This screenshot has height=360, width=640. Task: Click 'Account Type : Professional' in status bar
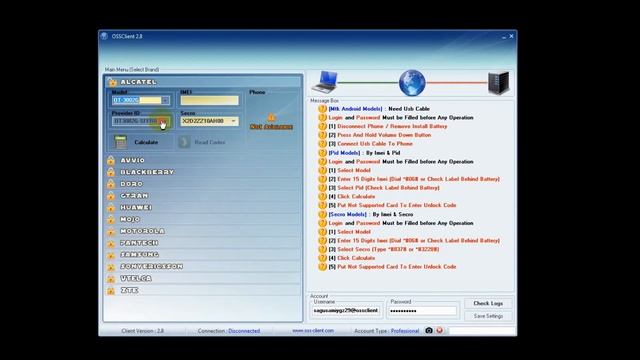point(387,331)
